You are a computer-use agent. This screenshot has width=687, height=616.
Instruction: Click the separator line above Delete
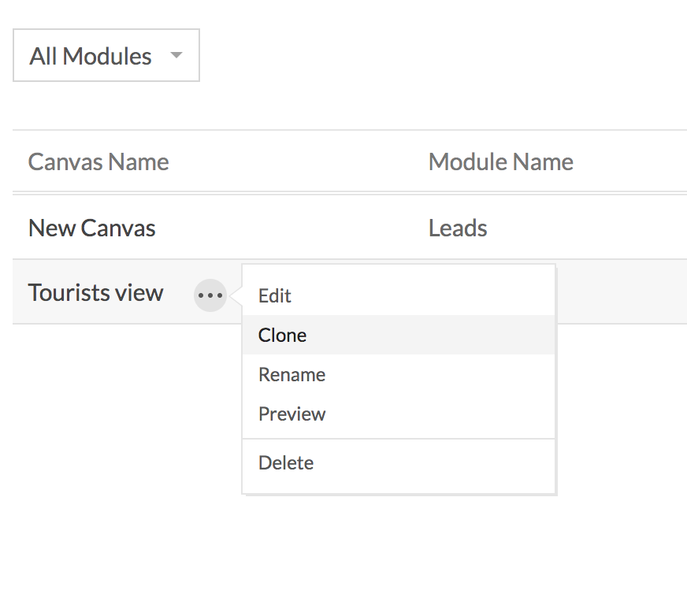(399, 439)
